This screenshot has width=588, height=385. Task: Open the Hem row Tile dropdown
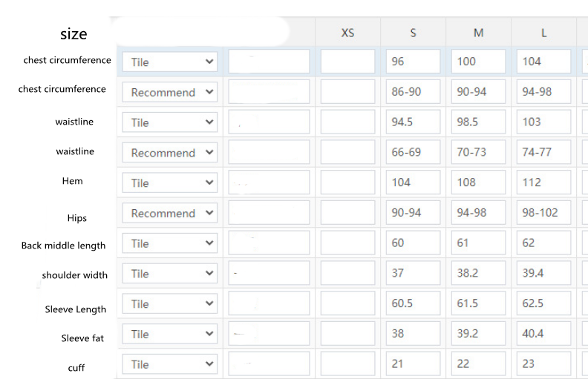pyautogui.click(x=169, y=182)
